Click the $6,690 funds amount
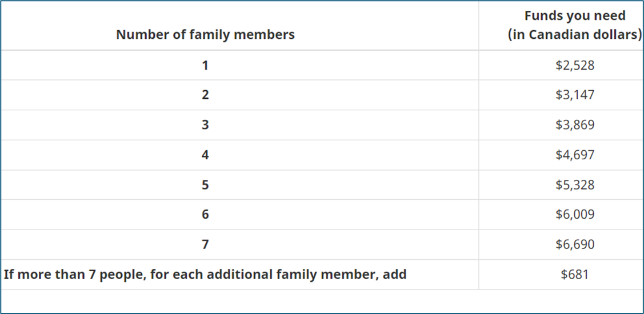The width and height of the screenshot is (644, 314). [575, 244]
